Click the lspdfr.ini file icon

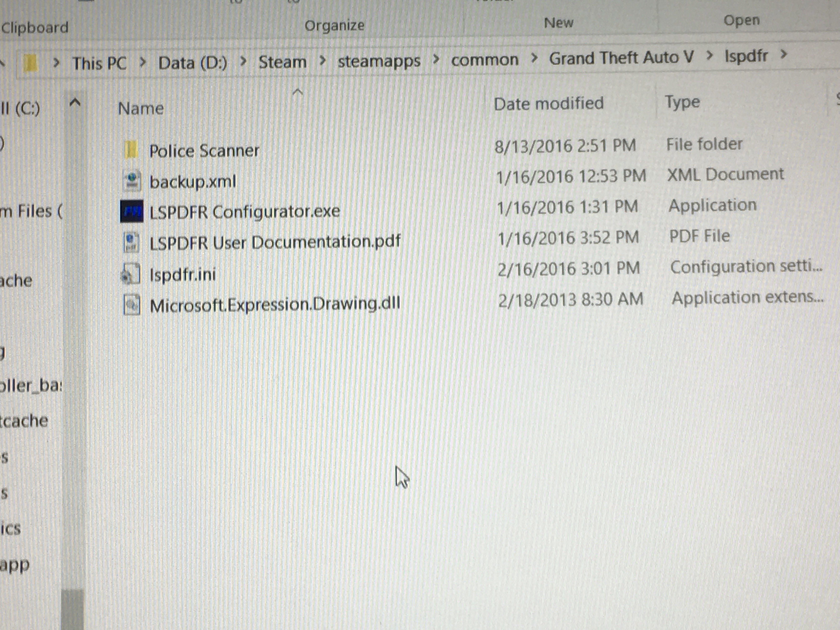[131, 274]
